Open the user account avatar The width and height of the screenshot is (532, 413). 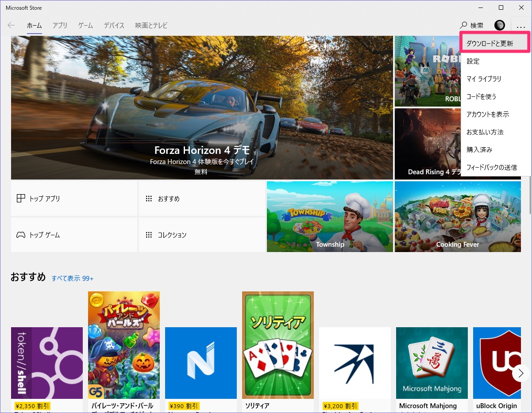click(x=500, y=25)
